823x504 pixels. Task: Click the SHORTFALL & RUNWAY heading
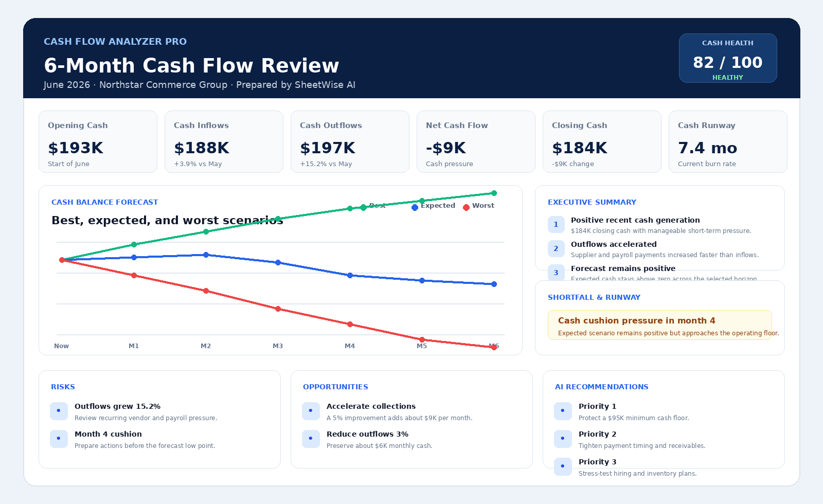(x=594, y=297)
